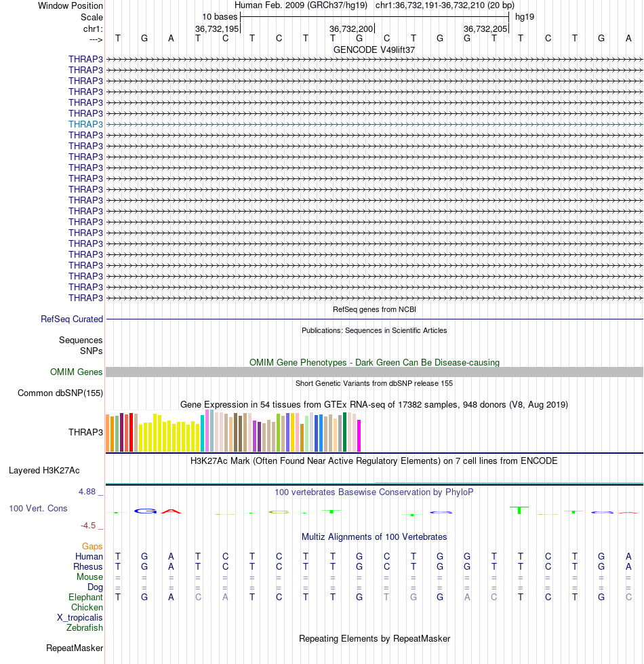This screenshot has height=664, width=644.
Task: Click the large blue G in PhyloP track
Action: [x=145, y=511]
